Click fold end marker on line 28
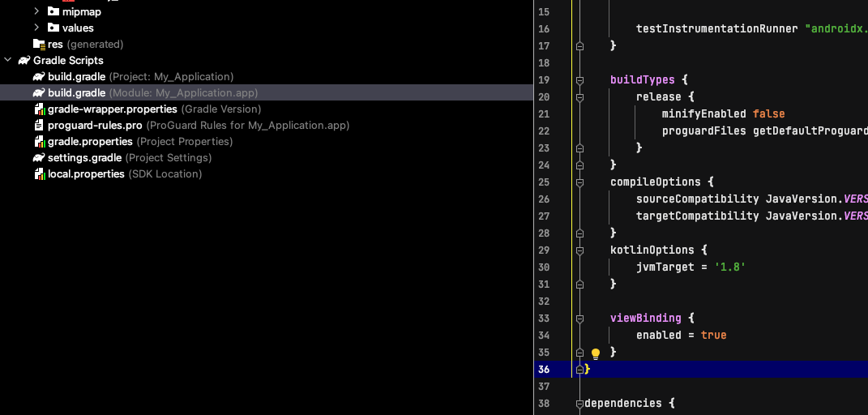Screen dimensions: 868x415 [579, 233]
